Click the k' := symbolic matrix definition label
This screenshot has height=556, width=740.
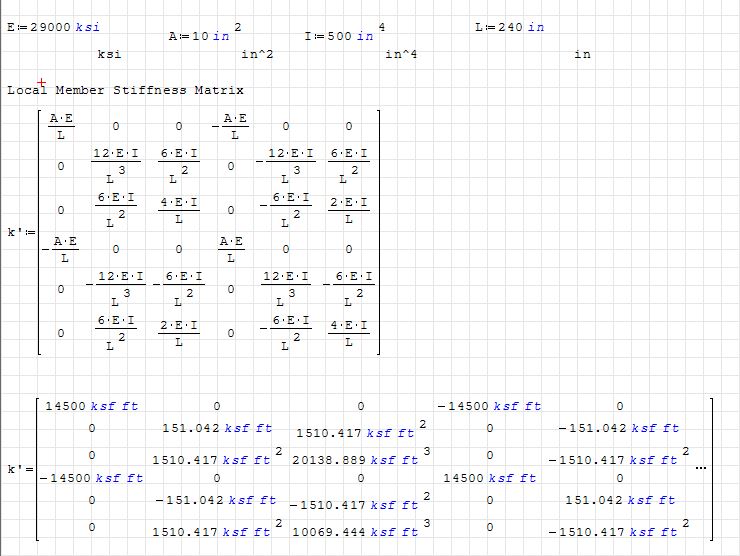(x=20, y=233)
